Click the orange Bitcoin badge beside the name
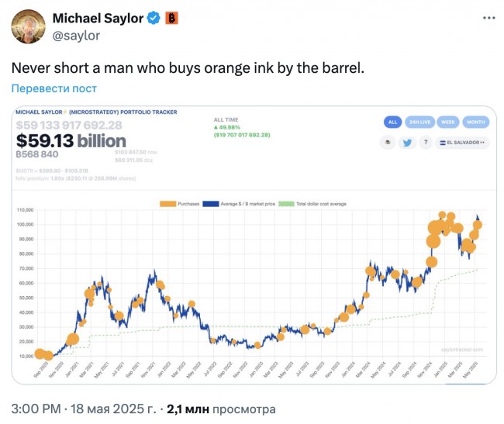The height and width of the screenshot is (424, 504). (171, 19)
